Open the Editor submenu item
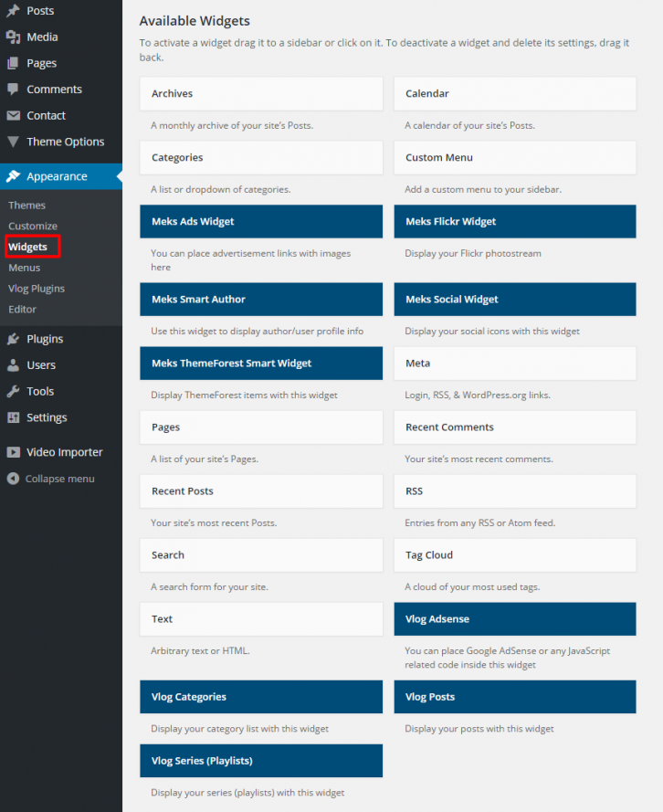The height and width of the screenshot is (812, 663). point(26,309)
